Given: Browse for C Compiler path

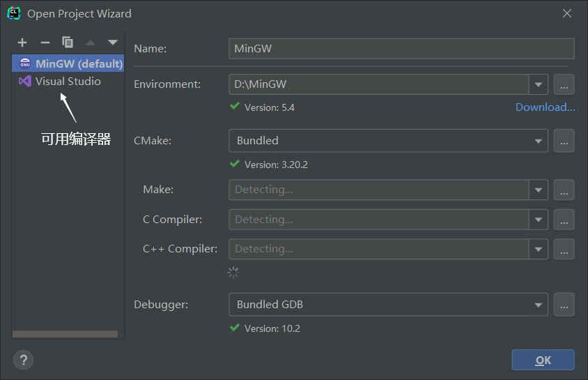Looking at the screenshot, I should click(564, 220).
